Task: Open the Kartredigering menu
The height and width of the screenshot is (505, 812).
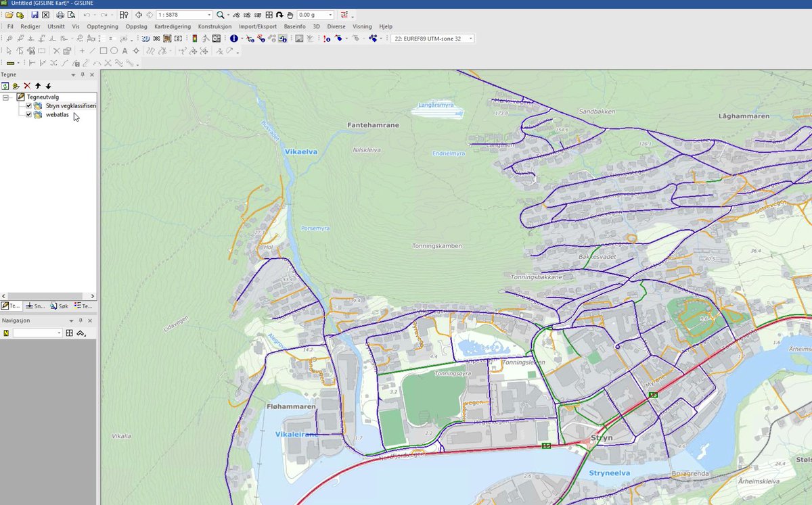Action: [174, 26]
